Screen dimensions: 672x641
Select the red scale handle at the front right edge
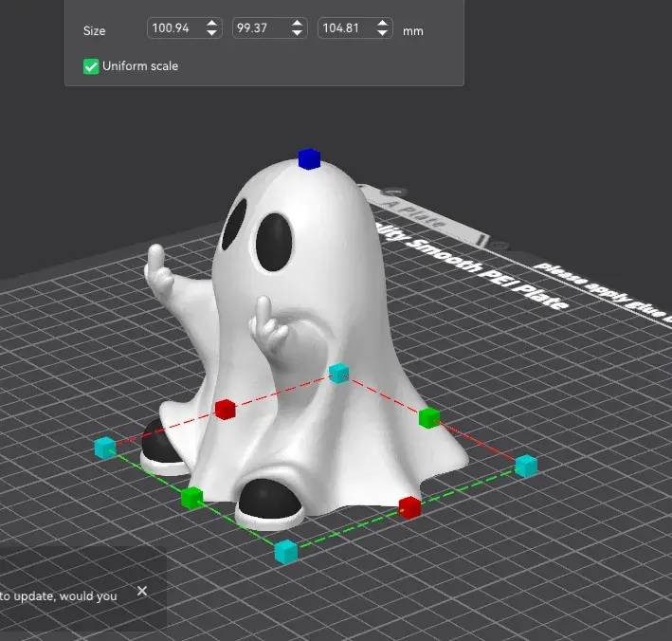tap(409, 506)
